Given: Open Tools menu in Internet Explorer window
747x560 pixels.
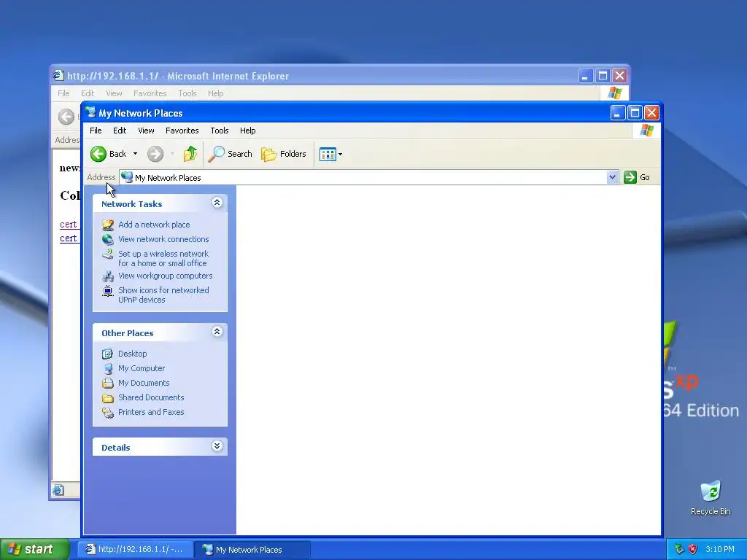Looking at the screenshot, I should 187,93.
